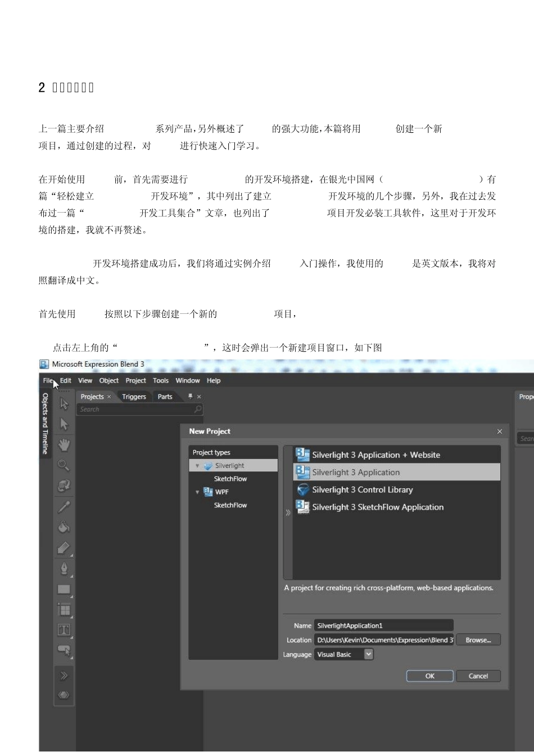The width and height of the screenshot is (534, 756).
Task: Close the Projects tab using its small X
Action: click(109, 397)
